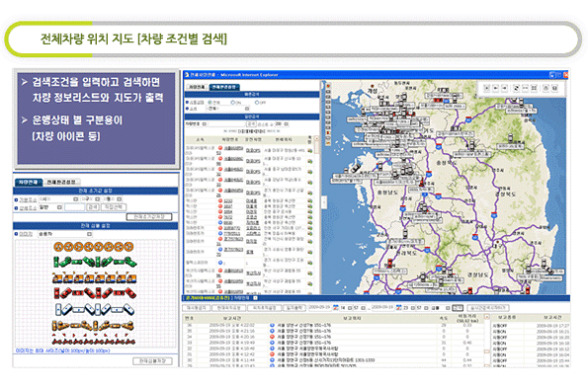Select the first orange steering-wheel vehicle symbol

[57, 247]
